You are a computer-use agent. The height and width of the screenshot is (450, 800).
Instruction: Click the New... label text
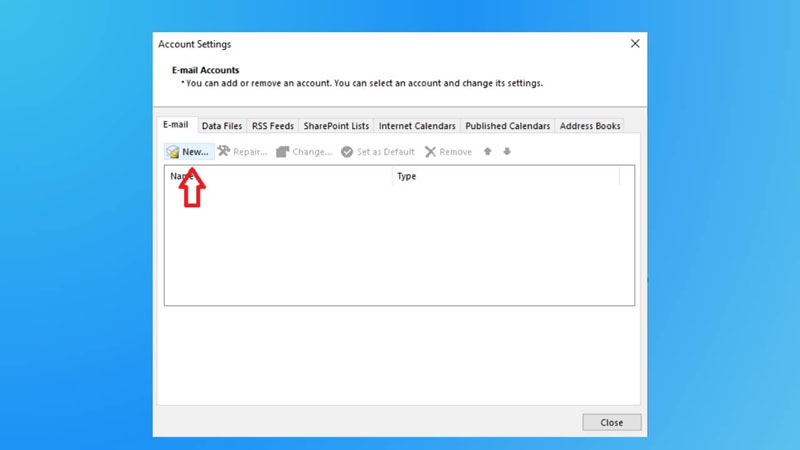[195, 152]
